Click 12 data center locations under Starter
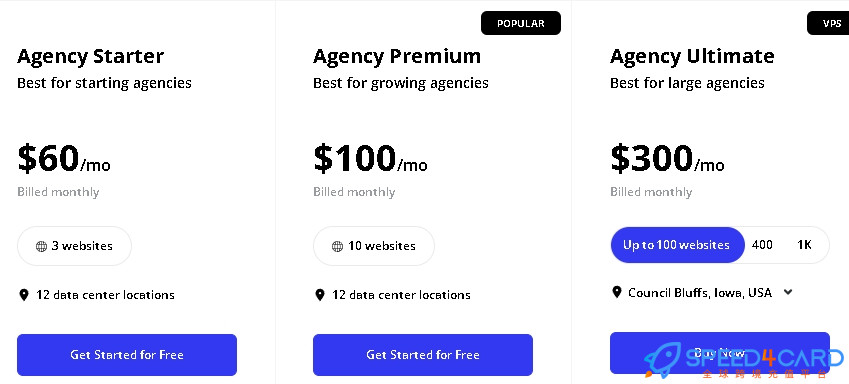 point(105,295)
